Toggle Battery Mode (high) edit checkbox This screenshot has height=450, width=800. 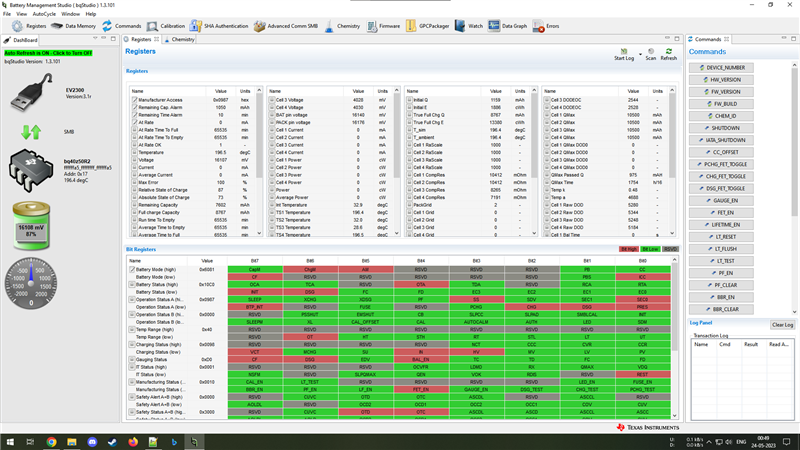click(132, 269)
